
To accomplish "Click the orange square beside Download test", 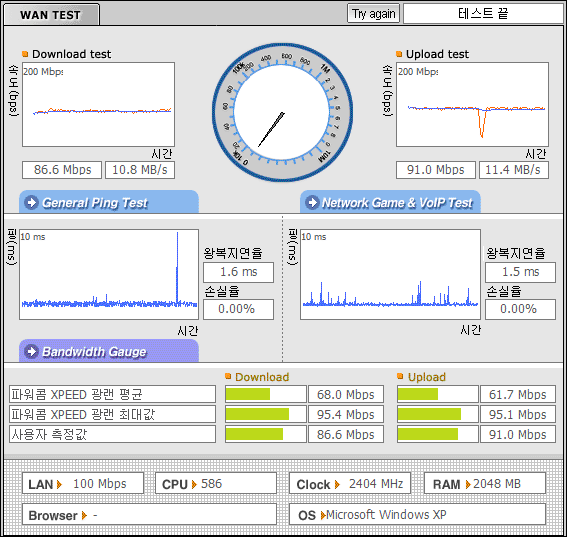I will pos(25,54).
